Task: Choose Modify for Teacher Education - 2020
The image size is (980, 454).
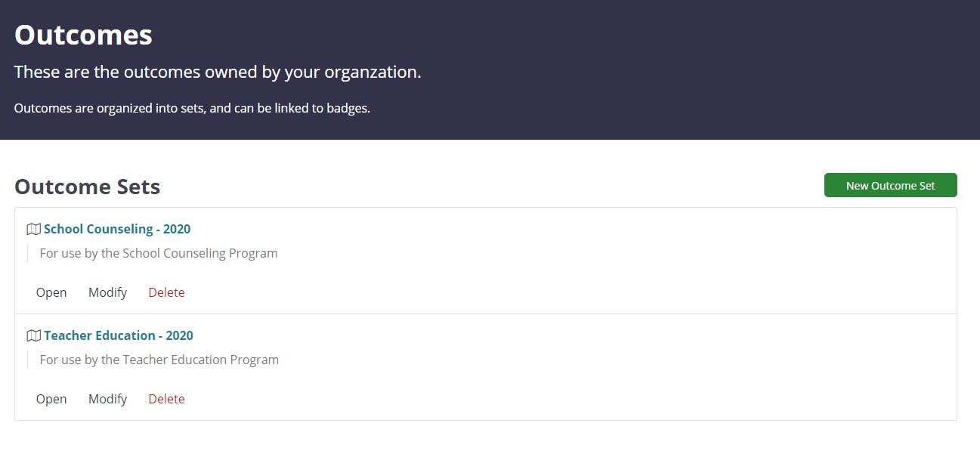Action: [x=107, y=399]
